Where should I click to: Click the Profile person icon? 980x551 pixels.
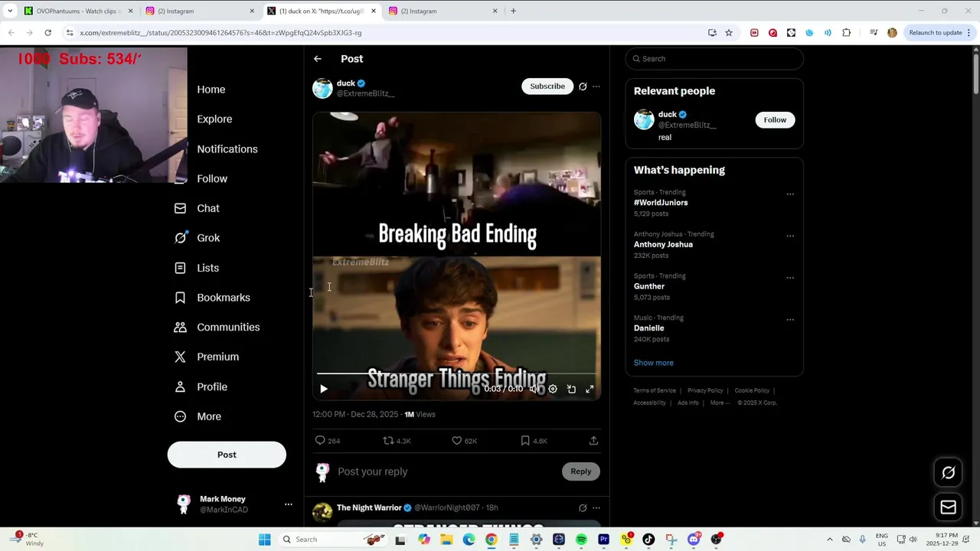pyautogui.click(x=180, y=386)
